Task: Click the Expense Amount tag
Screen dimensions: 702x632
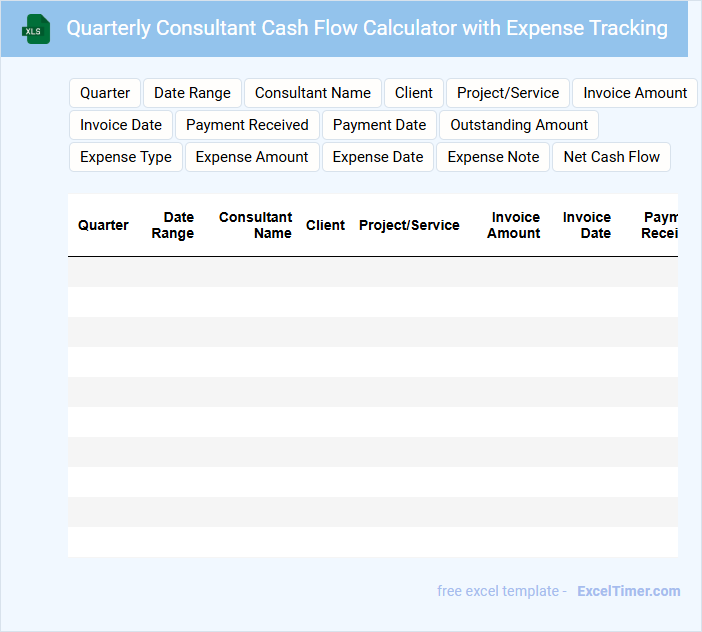Action: click(252, 157)
